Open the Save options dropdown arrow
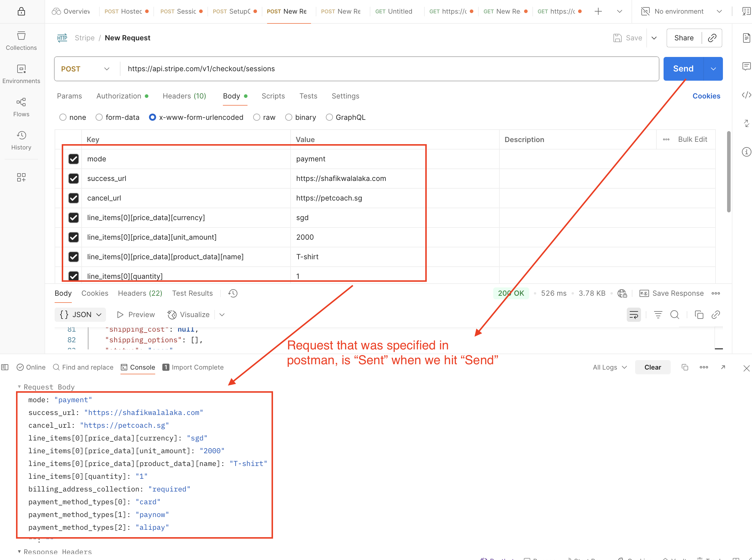The height and width of the screenshot is (560, 752). pos(654,38)
